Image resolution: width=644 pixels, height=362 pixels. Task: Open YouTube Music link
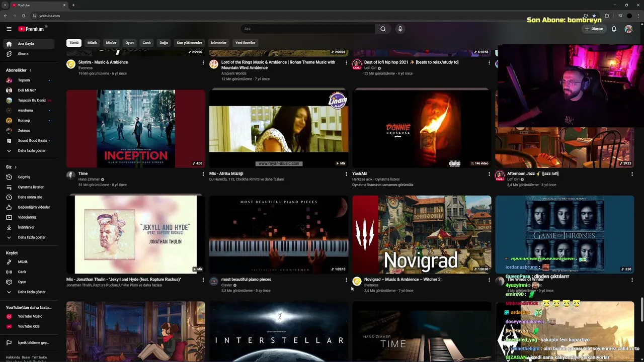click(x=29, y=316)
